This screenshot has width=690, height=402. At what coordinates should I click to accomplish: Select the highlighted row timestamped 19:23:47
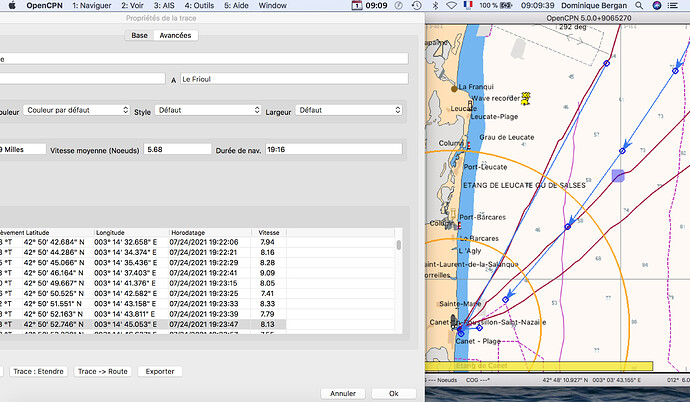point(143,324)
